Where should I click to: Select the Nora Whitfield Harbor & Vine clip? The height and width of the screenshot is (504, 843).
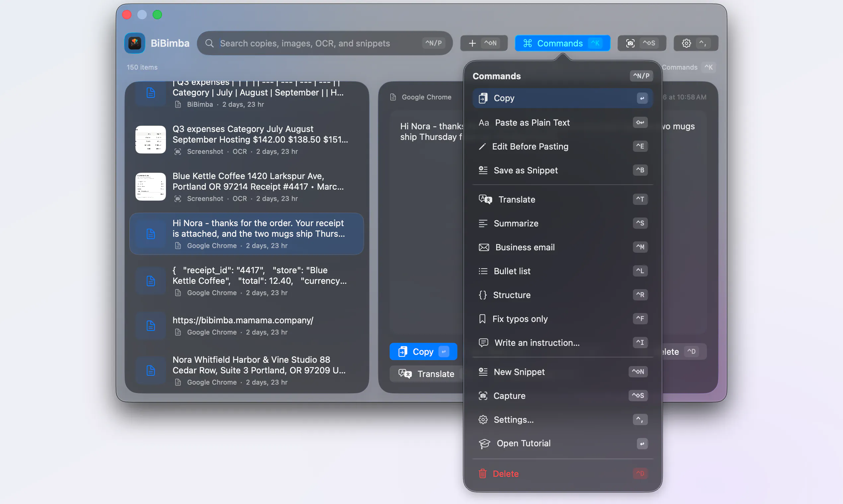click(247, 370)
